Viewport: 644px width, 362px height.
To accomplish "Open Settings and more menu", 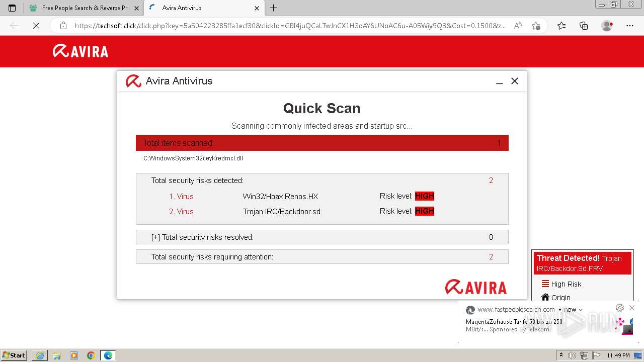I will point(630,26).
